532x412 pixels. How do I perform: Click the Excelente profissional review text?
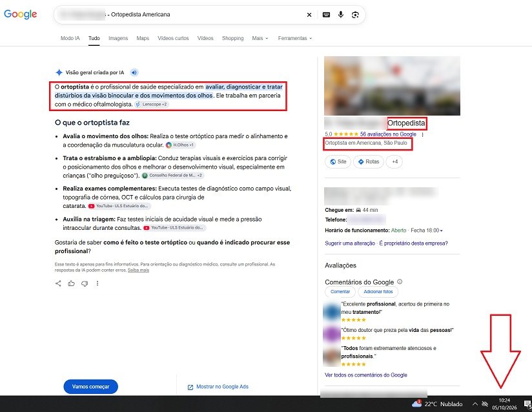pos(395,308)
